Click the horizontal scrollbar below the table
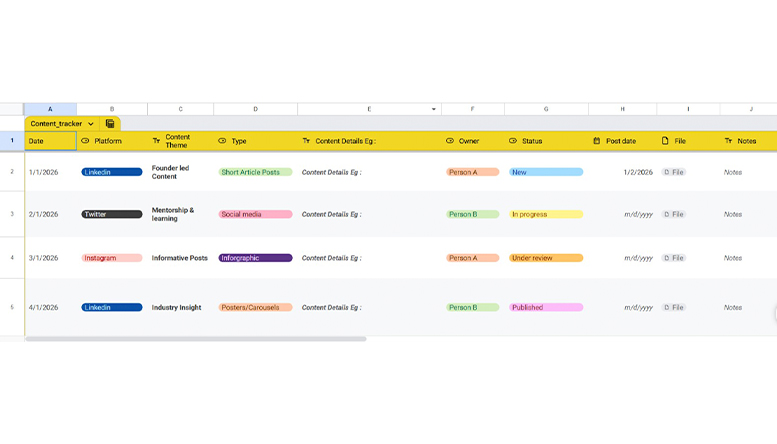Image resolution: width=777 pixels, height=444 pixels. tap(196, 339)
